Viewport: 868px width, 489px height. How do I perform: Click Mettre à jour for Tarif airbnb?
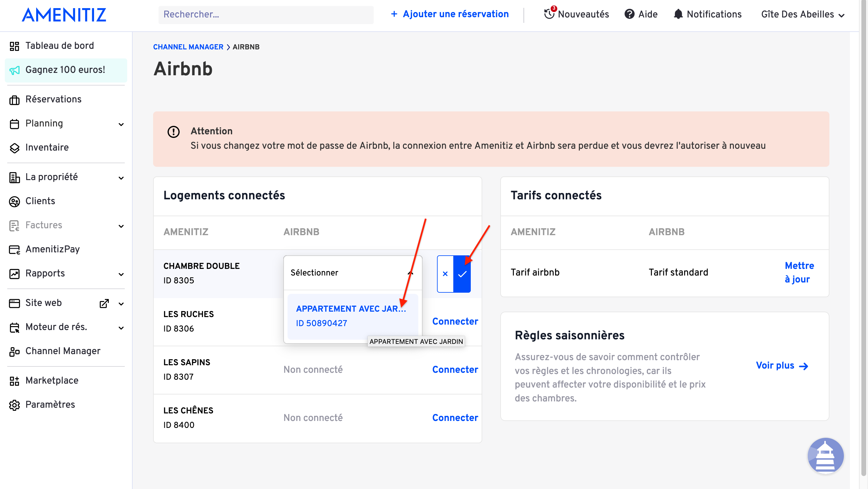(x=799, y=273)
